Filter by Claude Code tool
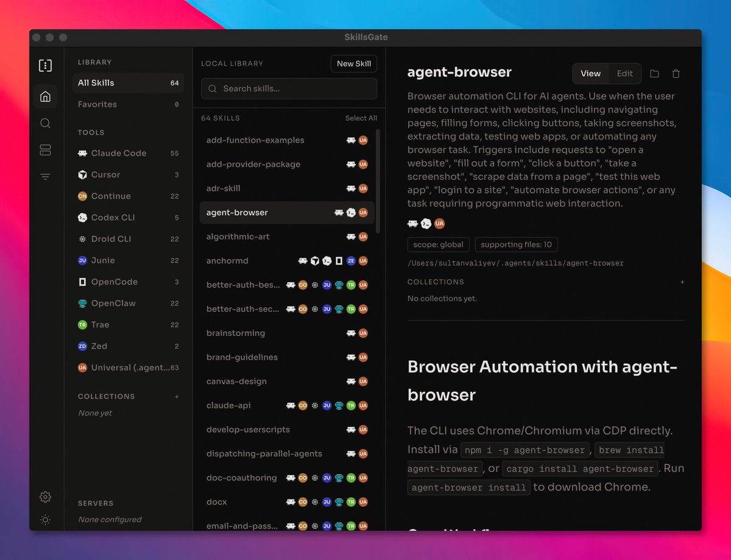731x560 pixels. pyautogui.click(x=128, y=154)
